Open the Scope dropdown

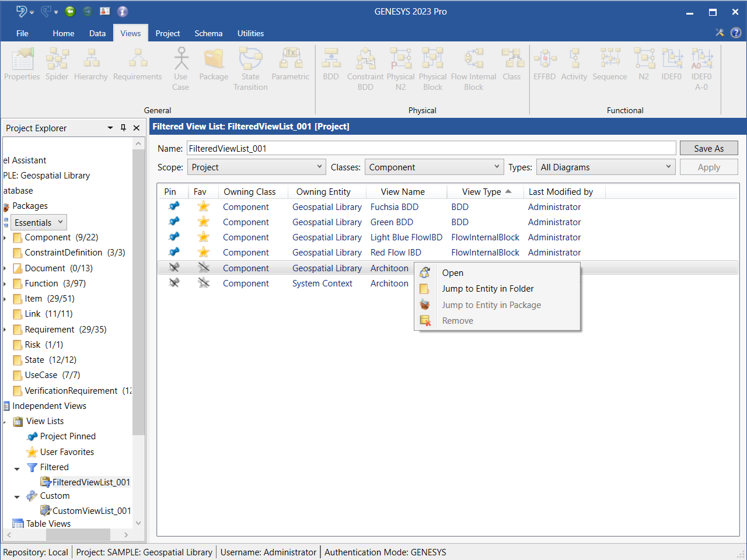(x=256, y=167)
